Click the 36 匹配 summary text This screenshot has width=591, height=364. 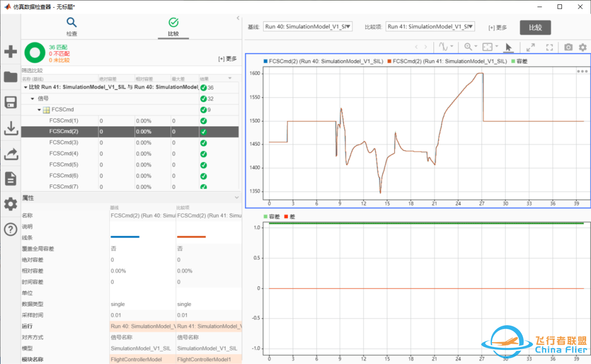[58, 47]
